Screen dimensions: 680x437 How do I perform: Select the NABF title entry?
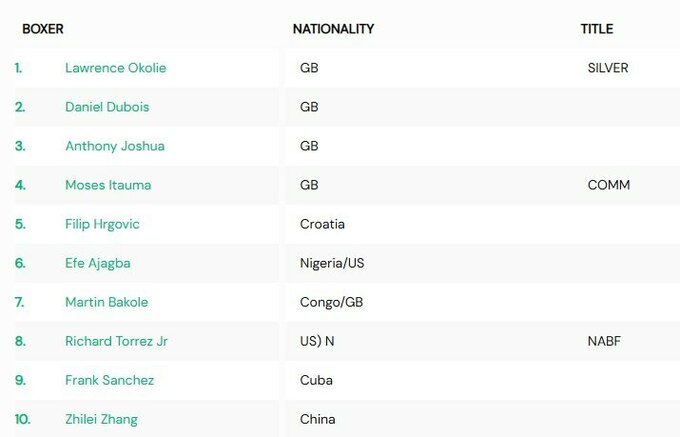point(604,341)
